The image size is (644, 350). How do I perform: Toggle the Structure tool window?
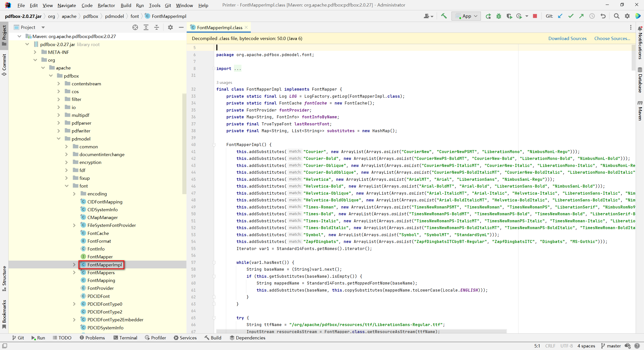click(x=4, y=278)
